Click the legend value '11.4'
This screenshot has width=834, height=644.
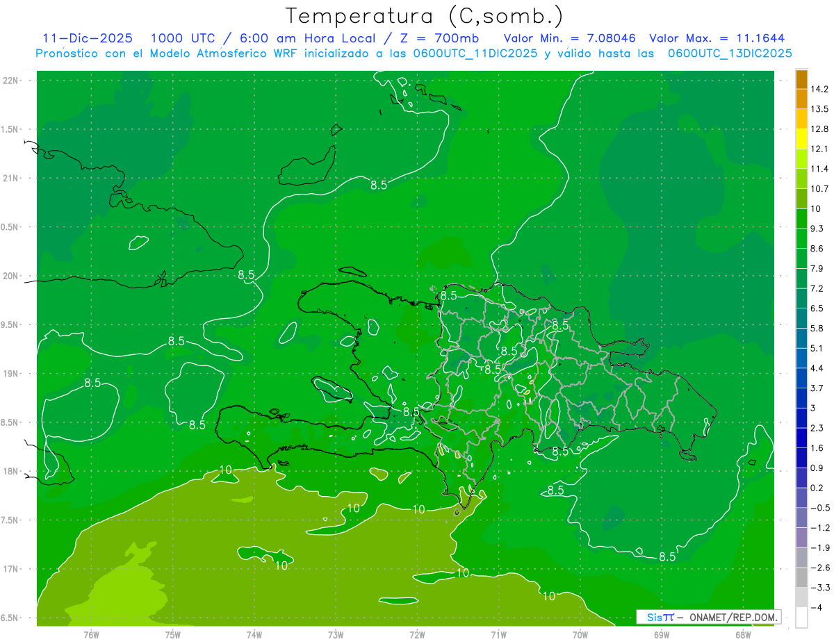(819, 169)
